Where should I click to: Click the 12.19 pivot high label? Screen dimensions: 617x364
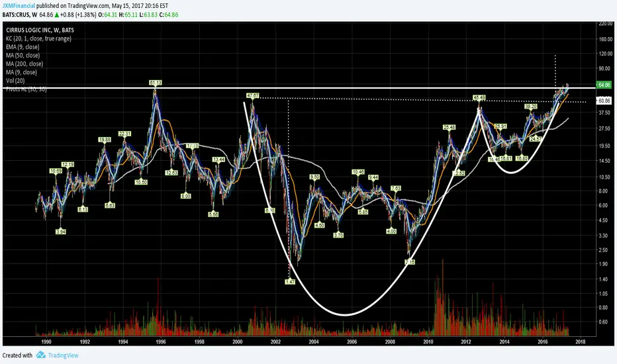point(68,165)
